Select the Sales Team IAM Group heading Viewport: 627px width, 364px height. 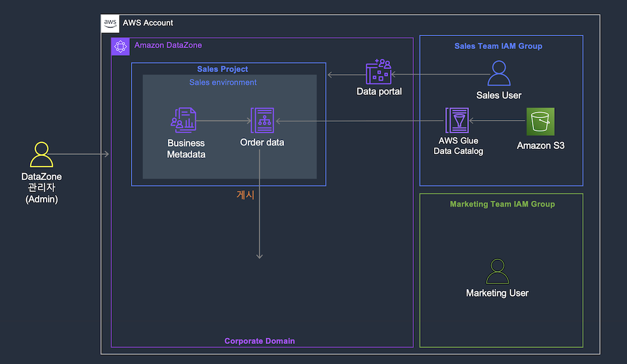[498, 46]
